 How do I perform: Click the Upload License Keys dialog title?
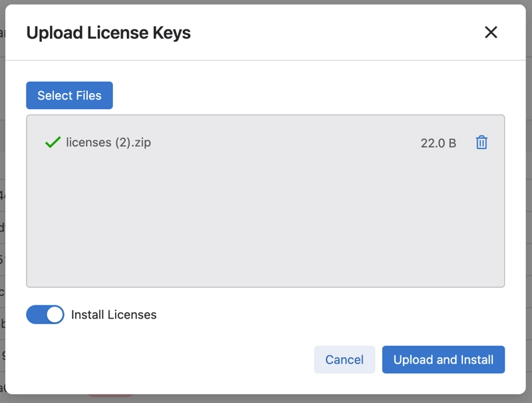click(x=108, y=33)
